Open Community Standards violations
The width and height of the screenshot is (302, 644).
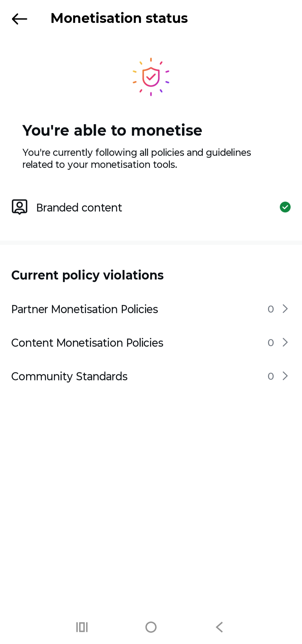pos(69,376)
